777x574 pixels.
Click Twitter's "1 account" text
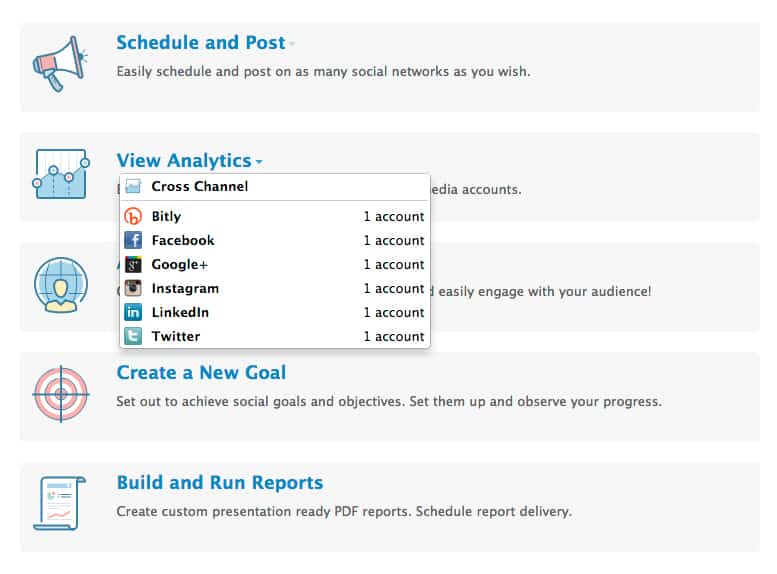click(394, 336)
